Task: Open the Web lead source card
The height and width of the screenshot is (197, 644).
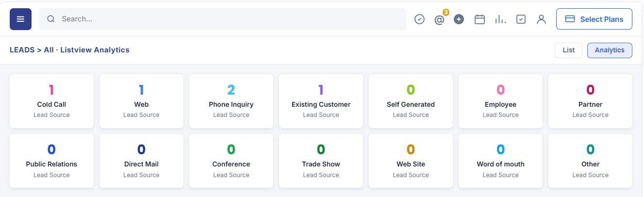Action: (141, 101)
